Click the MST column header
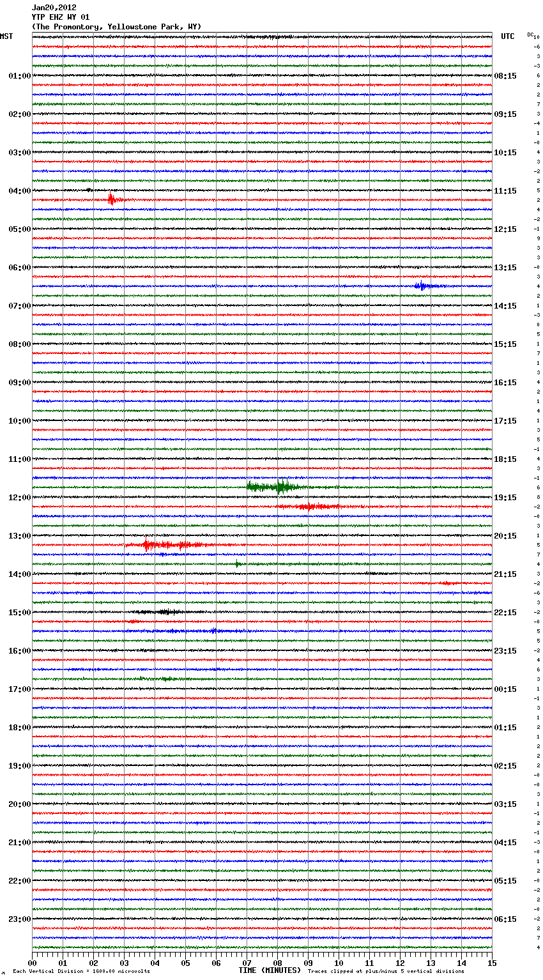Viewport: 543px width, 980px height. coord(6,36)
